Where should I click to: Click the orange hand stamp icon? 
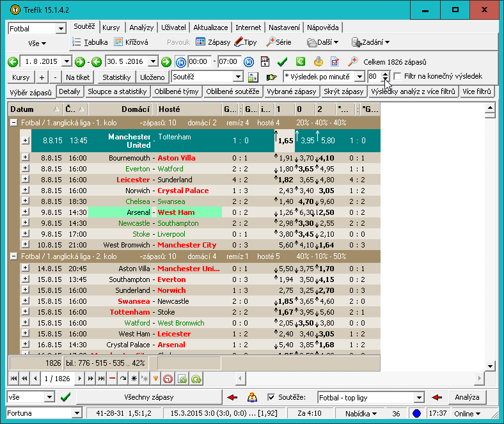pos(319,61)
